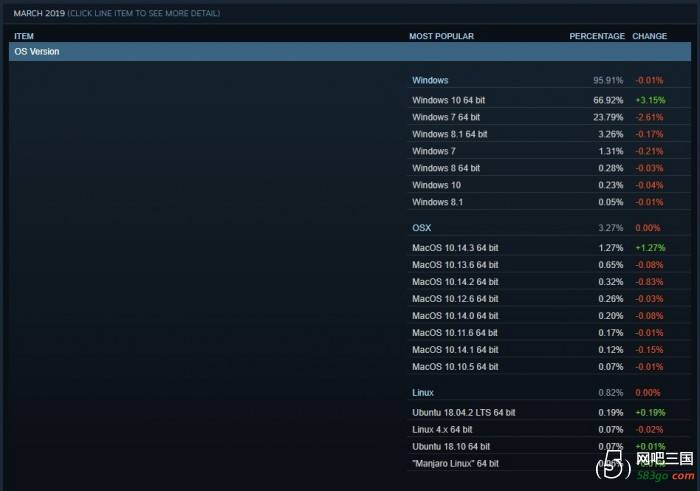Select the Ubuntu 18.10 64 bit row
The height and width of the screenshot is (491, 700).
549,446
